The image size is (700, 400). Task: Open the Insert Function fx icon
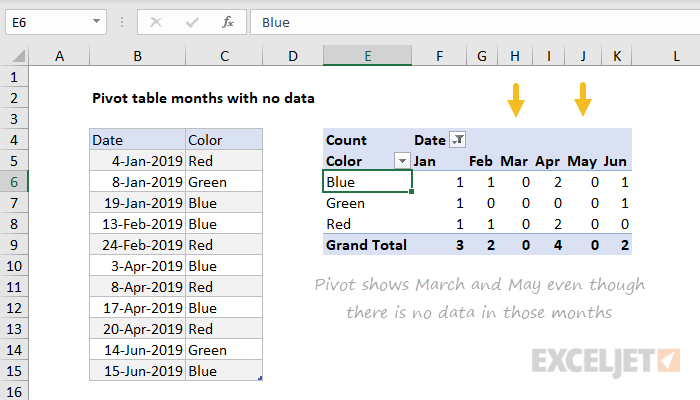point(228,22)
